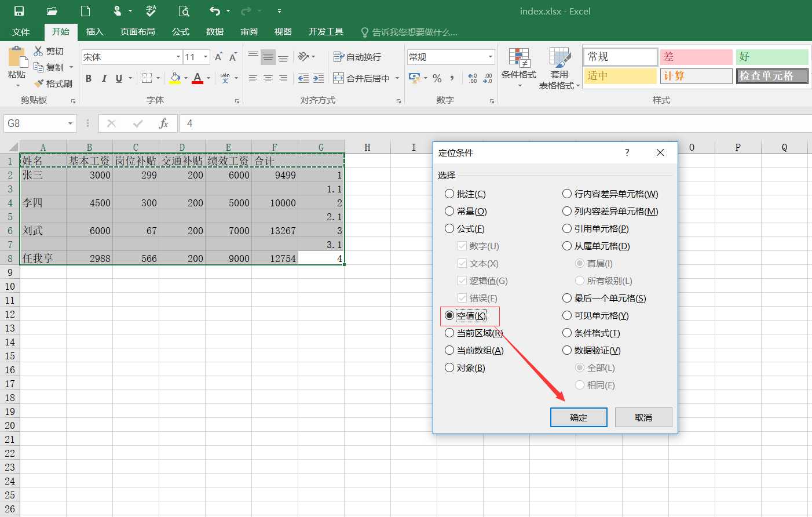Increase font size with the larger A icon
The image size is (812, 517).
(218, 57)
